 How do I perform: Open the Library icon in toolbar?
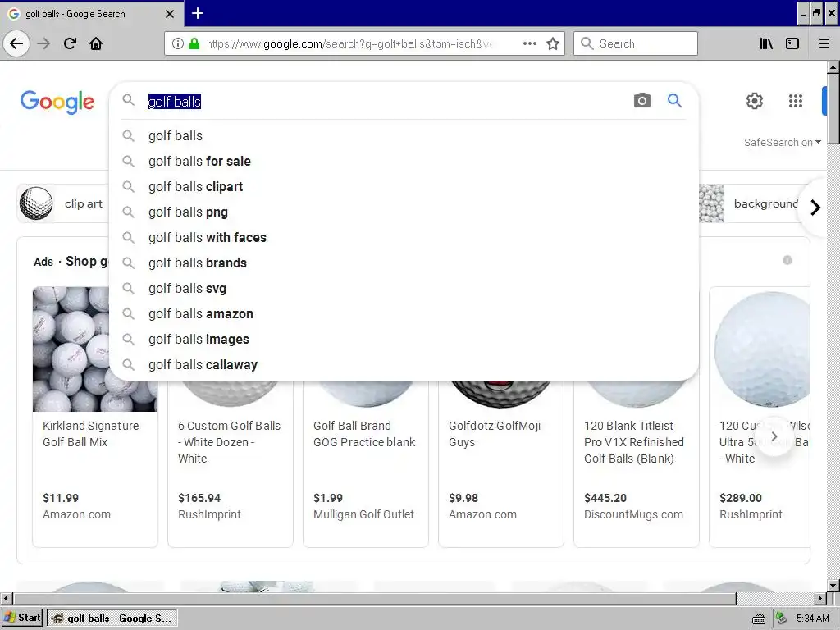[x=766, y=43]
